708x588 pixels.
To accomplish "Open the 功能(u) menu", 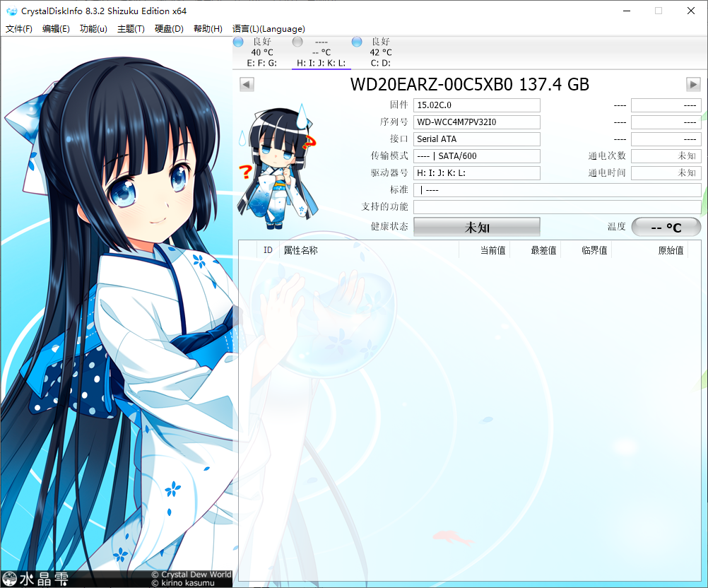I will point(93,29).
